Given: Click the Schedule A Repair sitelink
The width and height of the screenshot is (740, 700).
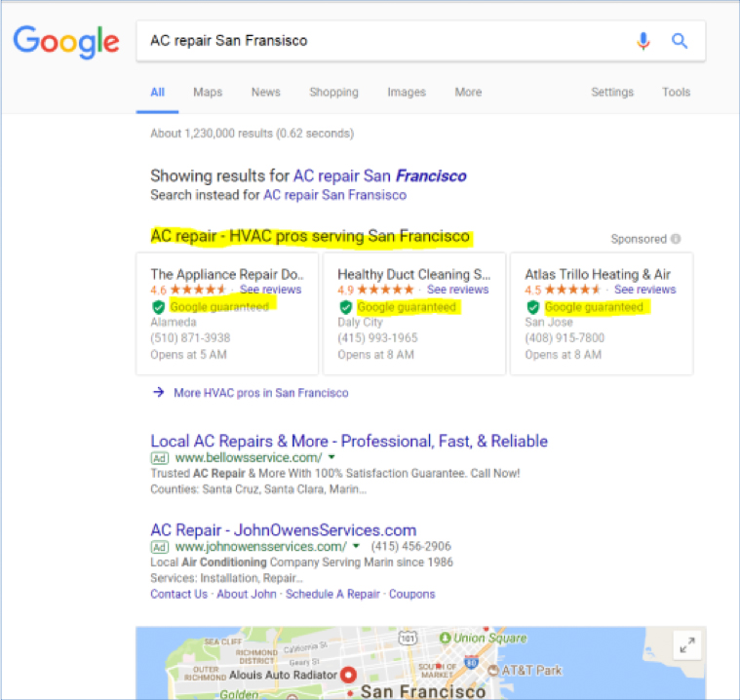Looking at the screenshot, I should 332,594.
